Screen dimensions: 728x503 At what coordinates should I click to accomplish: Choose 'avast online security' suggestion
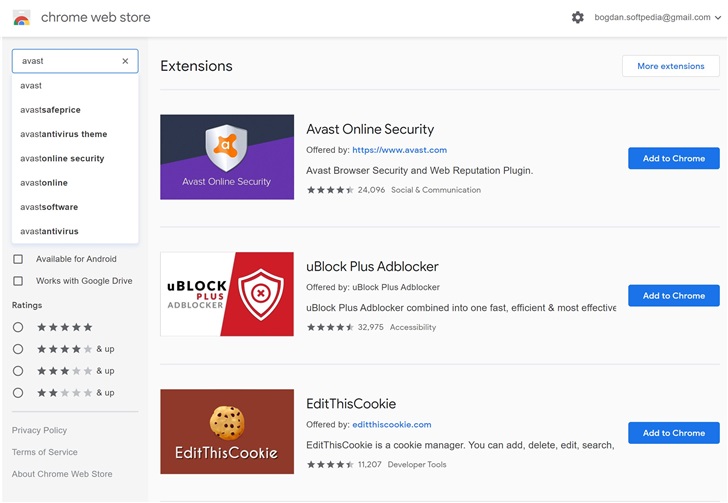[x=62, y=159]
